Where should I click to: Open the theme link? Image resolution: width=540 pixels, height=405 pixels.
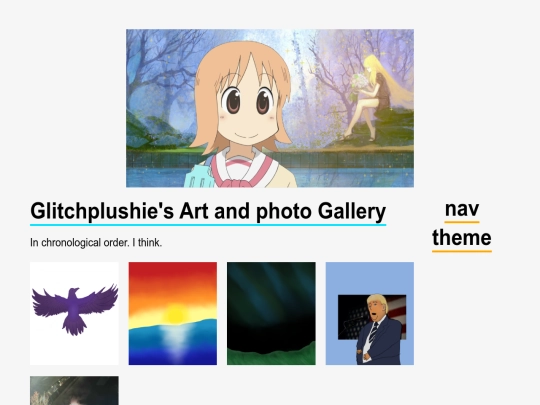pyautogui.click(x=462, y=238)
